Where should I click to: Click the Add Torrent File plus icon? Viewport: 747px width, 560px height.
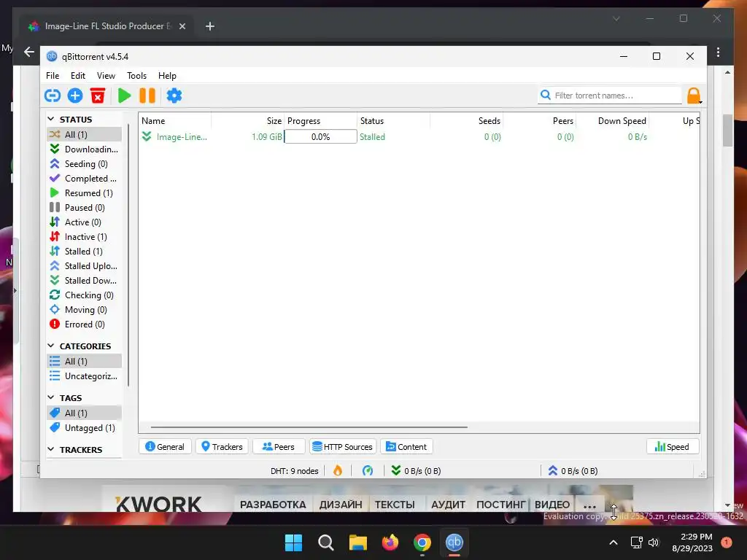click(75, 96)
